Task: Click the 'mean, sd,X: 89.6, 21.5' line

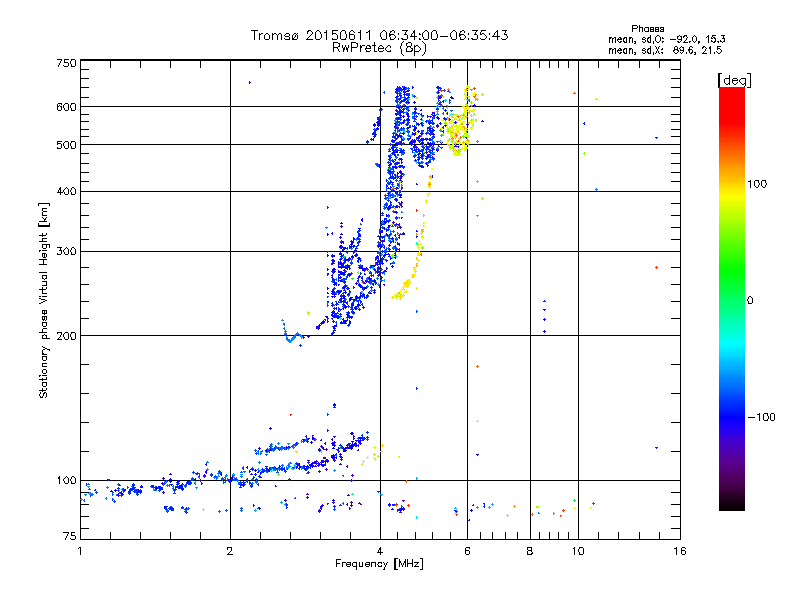Action: (x=665, y=50)
